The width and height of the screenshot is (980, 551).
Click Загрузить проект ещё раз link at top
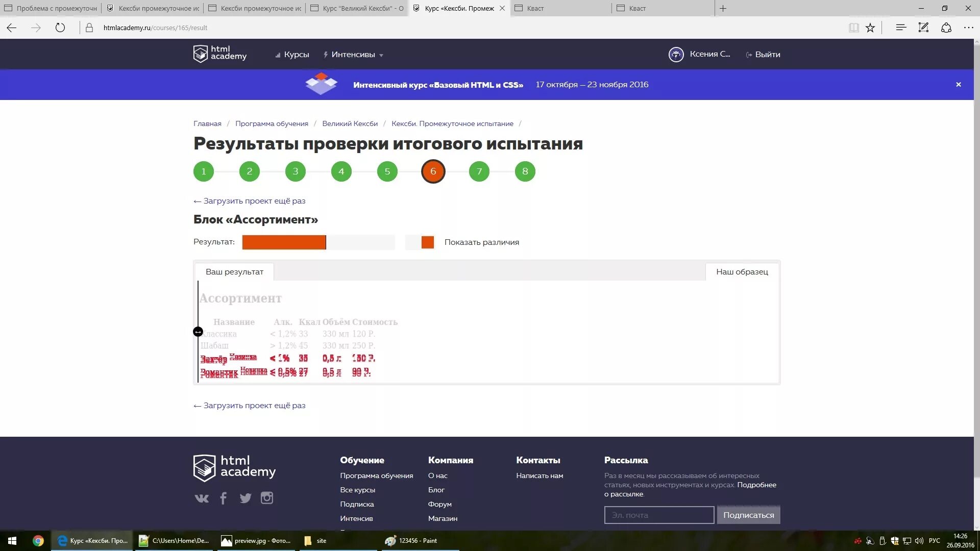(x=250, y=201)
